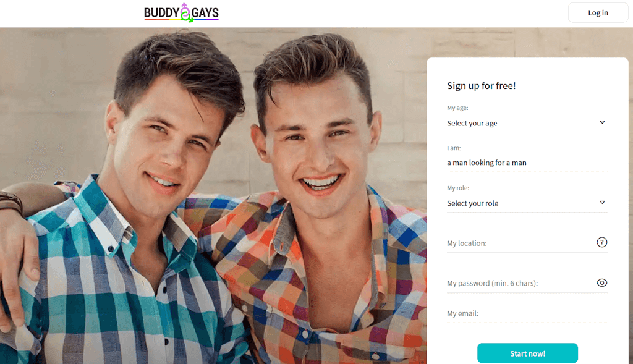Image resolution: width=633 pixels, height=364 pixels.
Task: Open the location help question icon
Action: 601,242
